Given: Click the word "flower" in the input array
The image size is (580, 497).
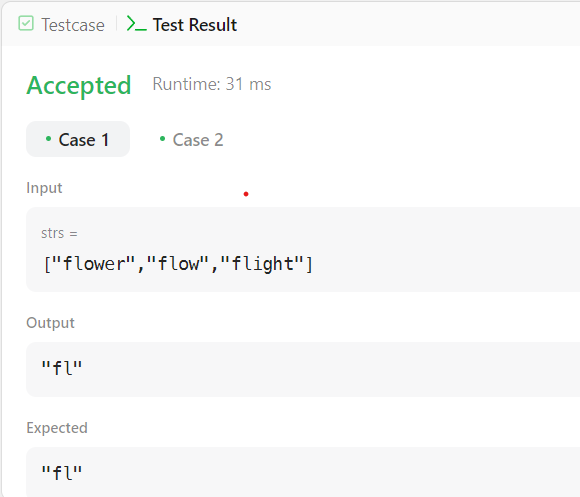Looking at the screenshot, I should point(95,264).
